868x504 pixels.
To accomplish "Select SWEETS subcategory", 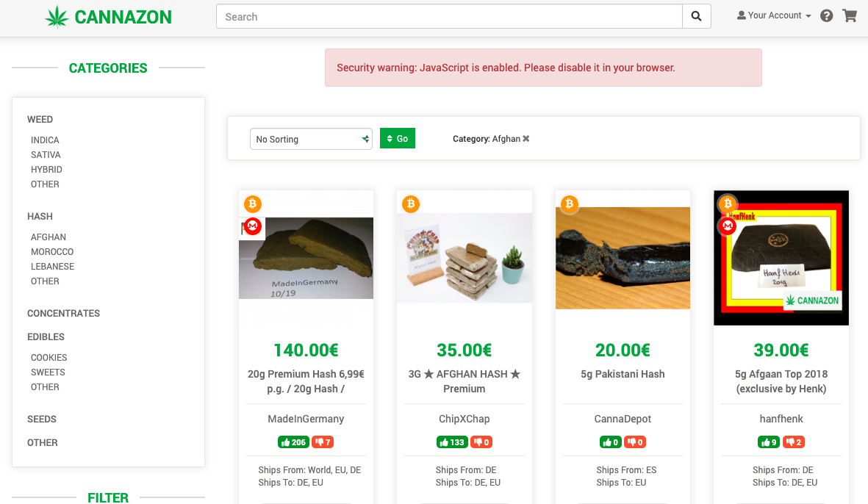I will (x=48, y=372).
